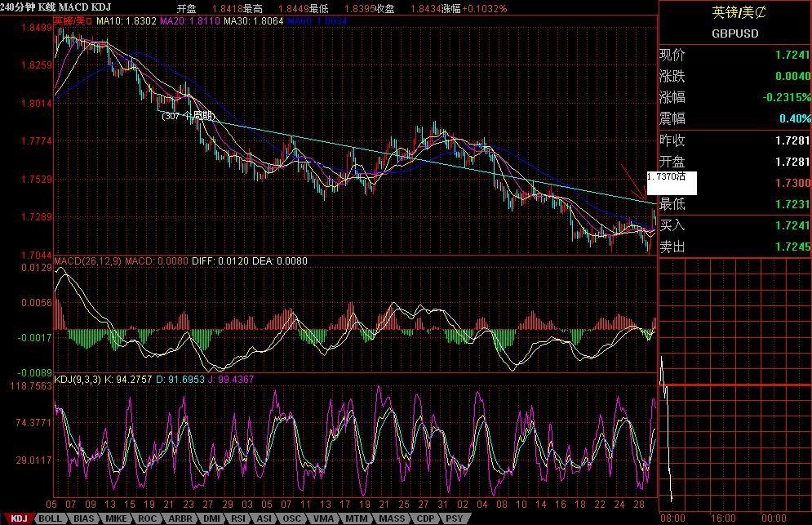Open the MASS indicator tab
The height and width of the screenshot is (525, 812).
pyautogui.click(x=392, y=518)
